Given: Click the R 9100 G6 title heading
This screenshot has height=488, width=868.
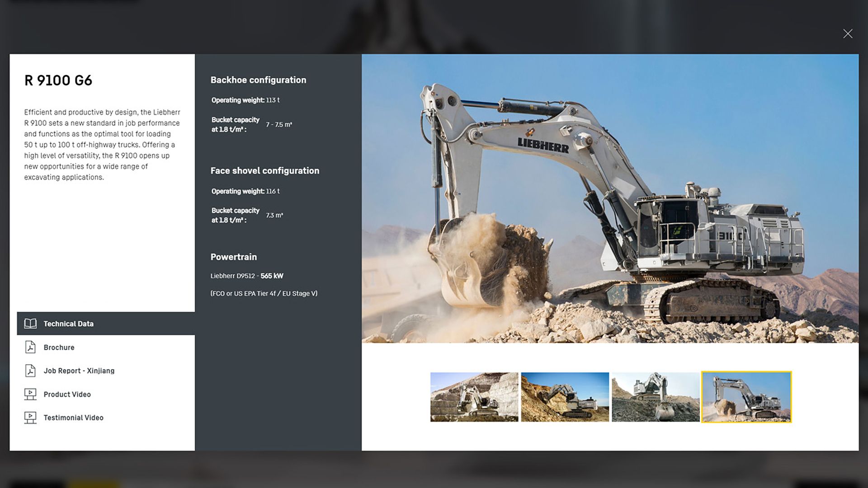Looking at the screenshot, I should (58, 80).
